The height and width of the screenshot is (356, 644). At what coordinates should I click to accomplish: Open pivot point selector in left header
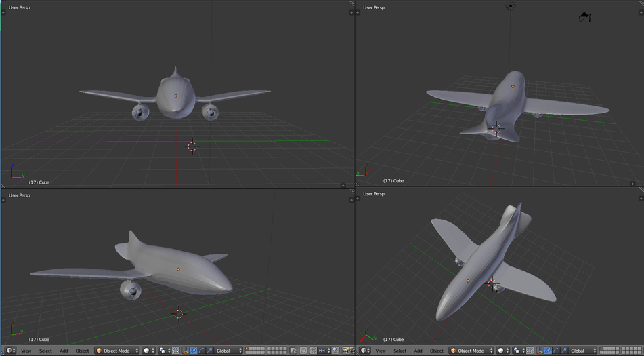pyautogui.click(x=165, y=351)
